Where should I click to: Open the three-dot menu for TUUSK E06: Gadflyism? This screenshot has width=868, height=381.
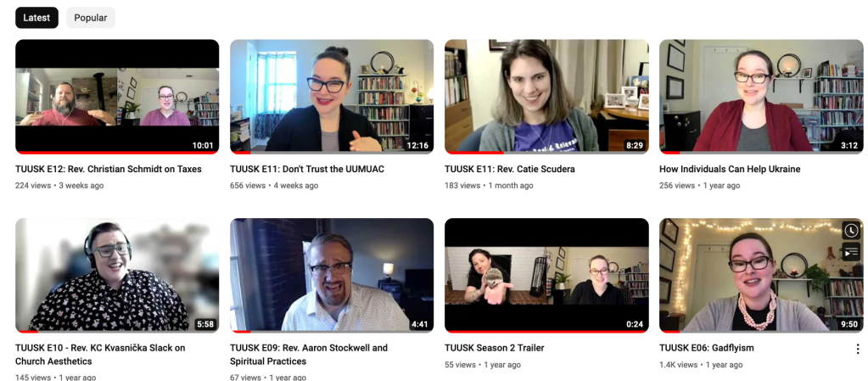[x=858, y=349]
